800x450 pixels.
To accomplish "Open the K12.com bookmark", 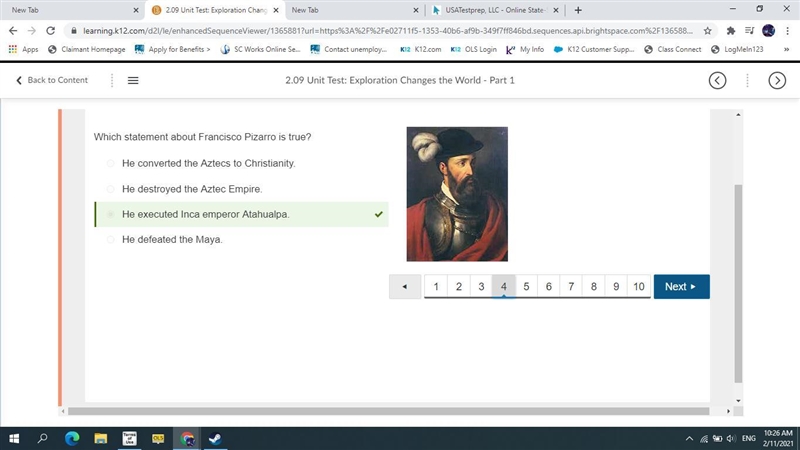I will (x=420, y=49).
